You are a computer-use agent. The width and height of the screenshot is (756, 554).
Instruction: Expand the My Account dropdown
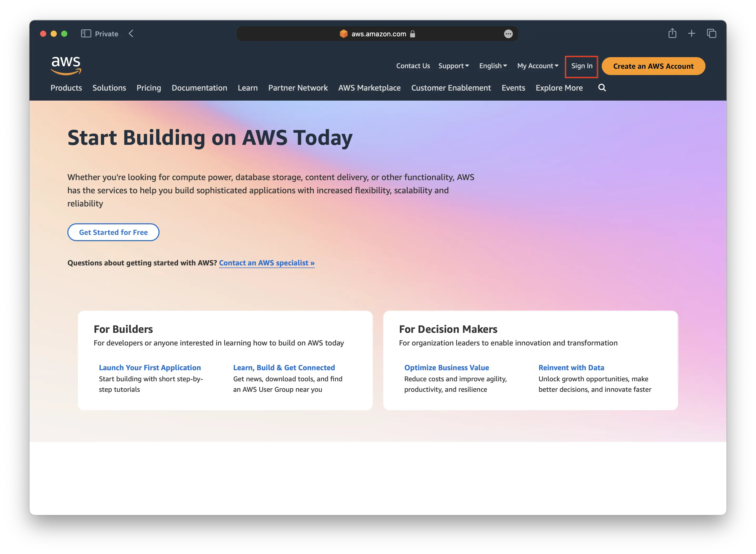(x=538, y=66)
